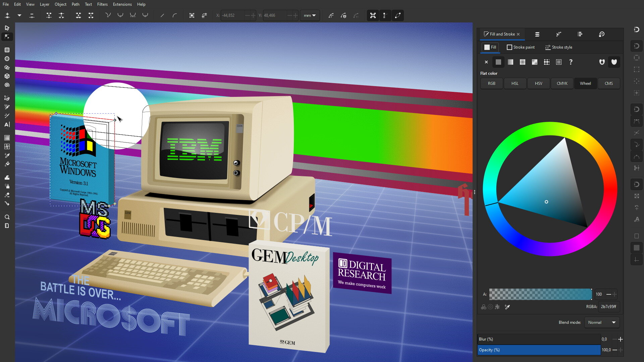The width and height of the screenshot is (644, 362).
Task: Click the Y coordinate input field
Action: point(275,15)
